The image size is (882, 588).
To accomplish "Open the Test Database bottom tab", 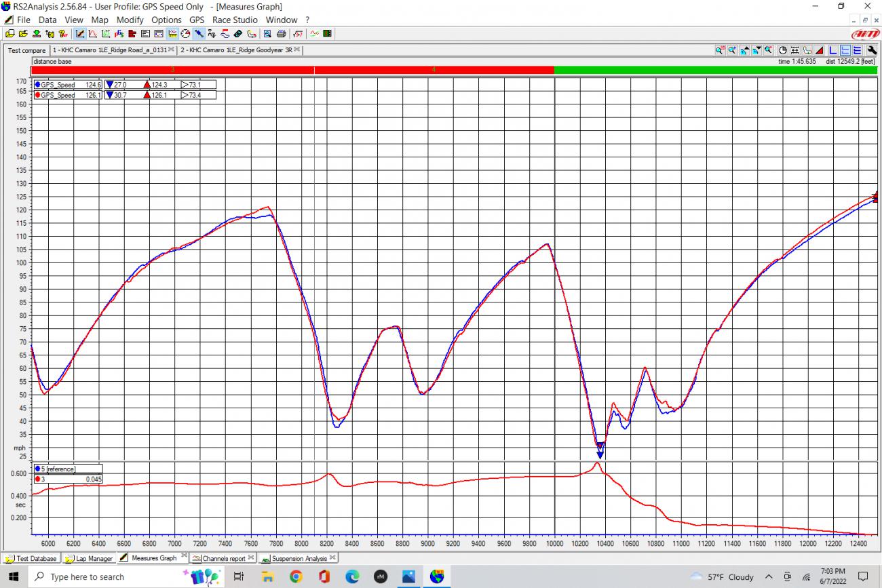I will (x=31, y=558).
